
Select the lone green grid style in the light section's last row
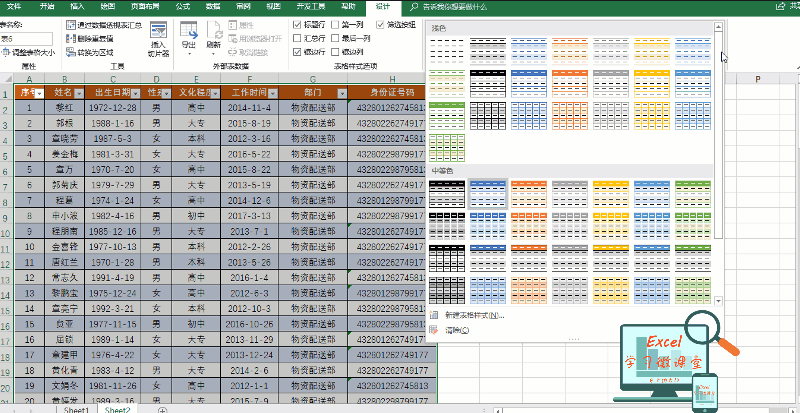tap(447, 148)
